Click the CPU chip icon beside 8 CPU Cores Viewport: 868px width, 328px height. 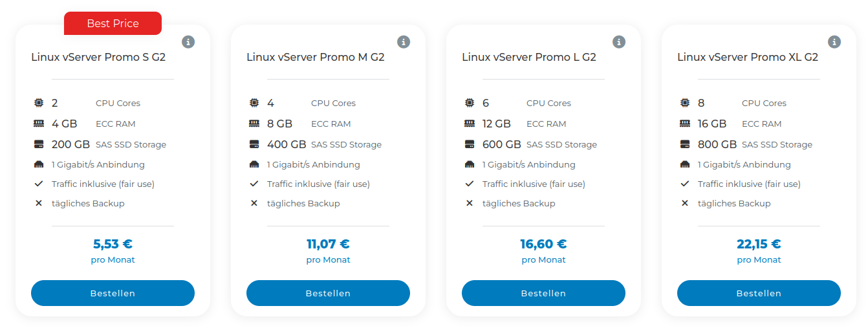pyautogui.click(x=684, y=103)
